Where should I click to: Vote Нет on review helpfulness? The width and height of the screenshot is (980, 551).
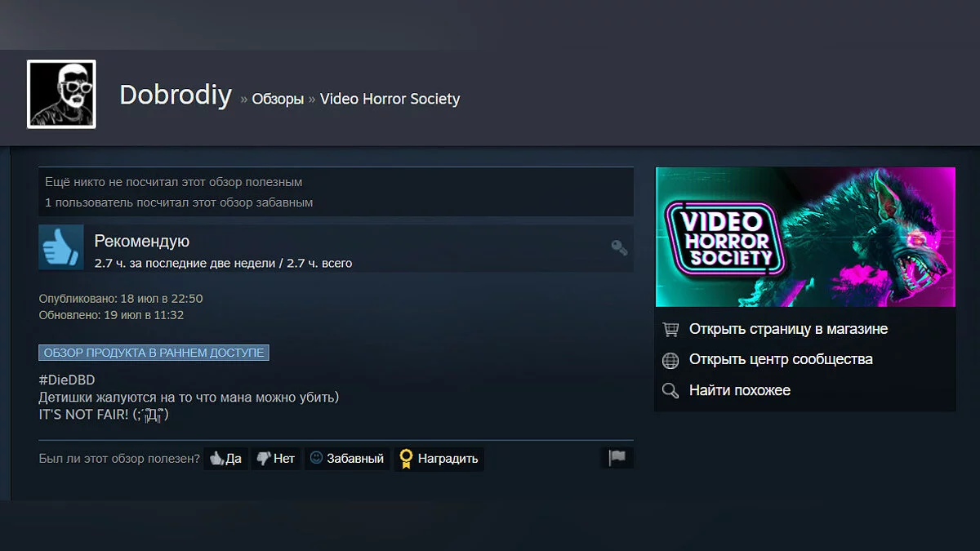(x=275, y=459)
